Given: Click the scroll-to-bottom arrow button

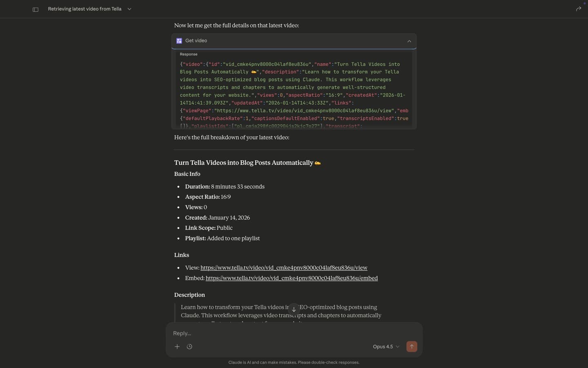Looking at the screenshot, I should pos(294,309).
